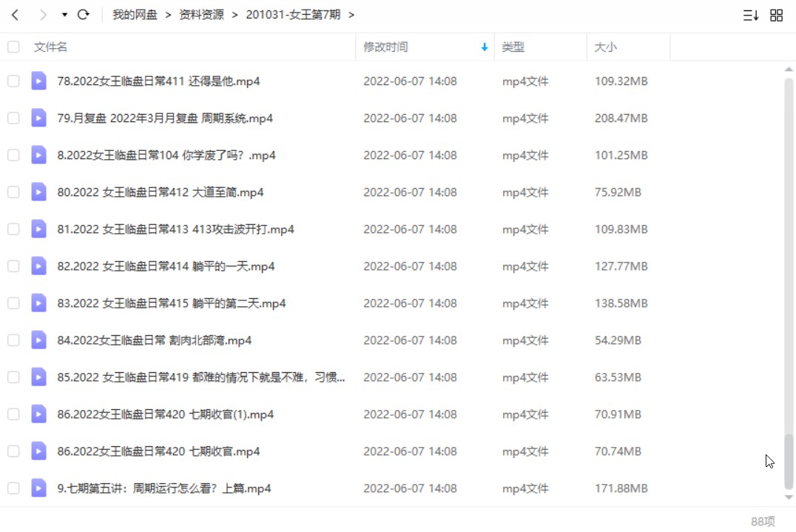The height and width of the screenshot is (532, 796).
Task: Select file name 78.2022女王临盘日常411 还得是他.mp4
Action: pyautogui.click(x=158, y=81)
